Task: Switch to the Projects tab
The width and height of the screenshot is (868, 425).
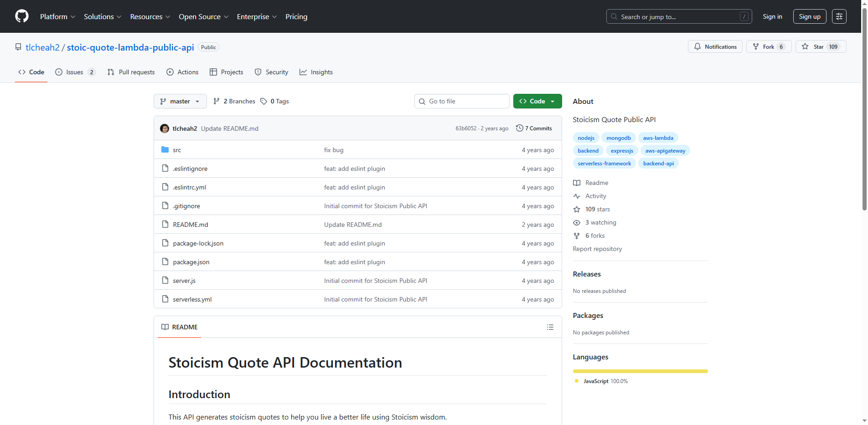Action: 227,72
